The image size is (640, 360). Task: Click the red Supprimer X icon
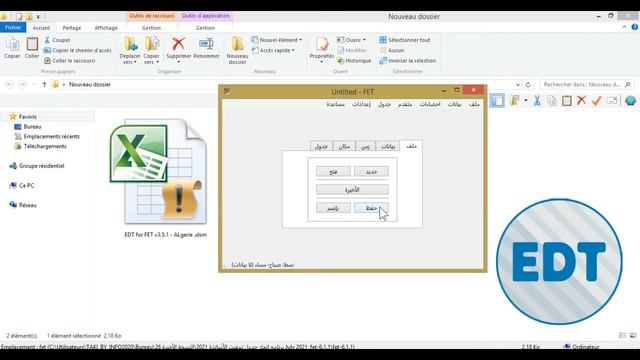178,44
